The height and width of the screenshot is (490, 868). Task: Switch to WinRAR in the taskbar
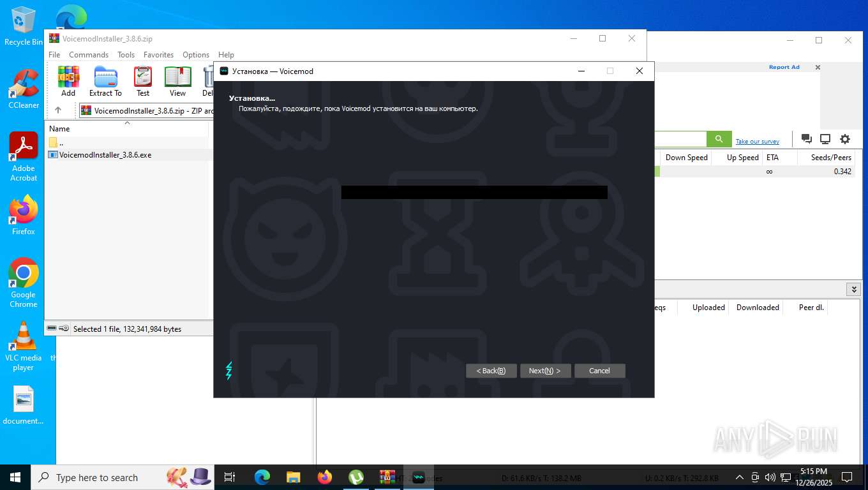(387, 477)
